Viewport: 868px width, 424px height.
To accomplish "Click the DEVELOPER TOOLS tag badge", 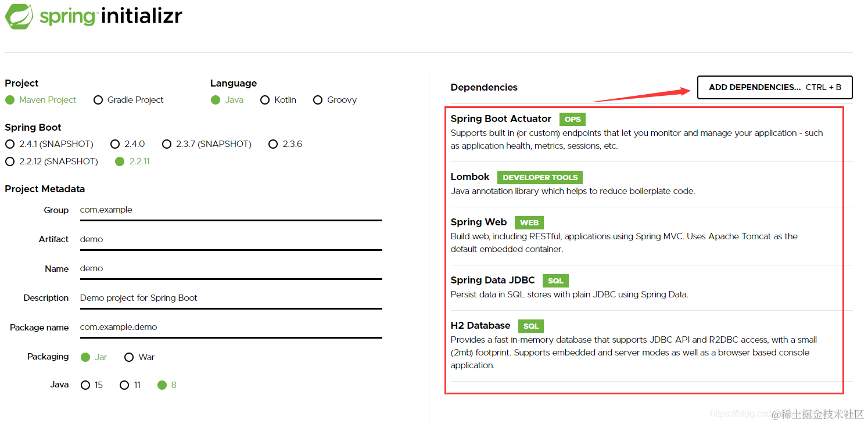I will pos(540,177).
